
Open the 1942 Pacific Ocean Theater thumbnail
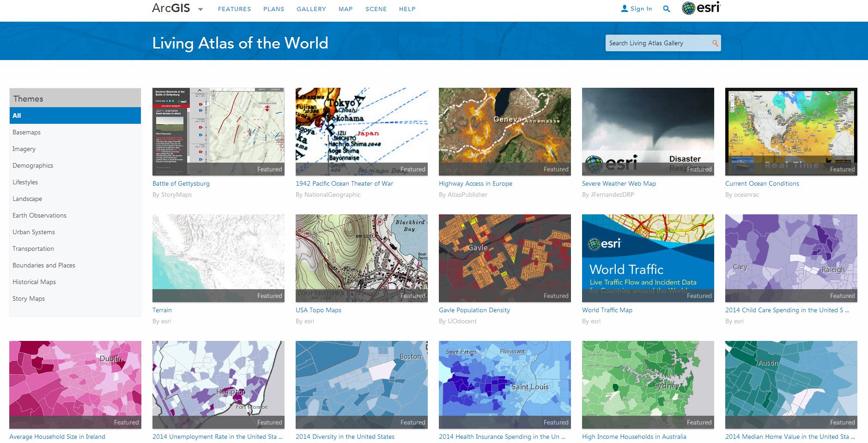[x=362, y=132]
